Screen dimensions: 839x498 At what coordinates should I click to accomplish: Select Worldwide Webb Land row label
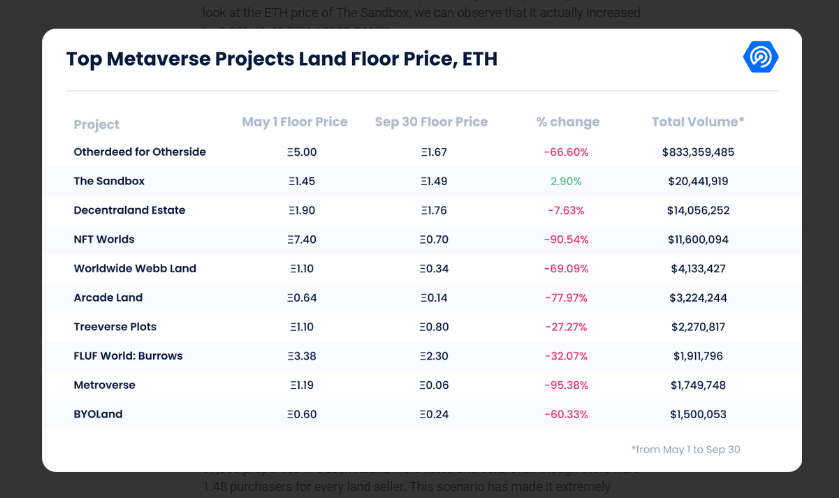coord(135,268)
